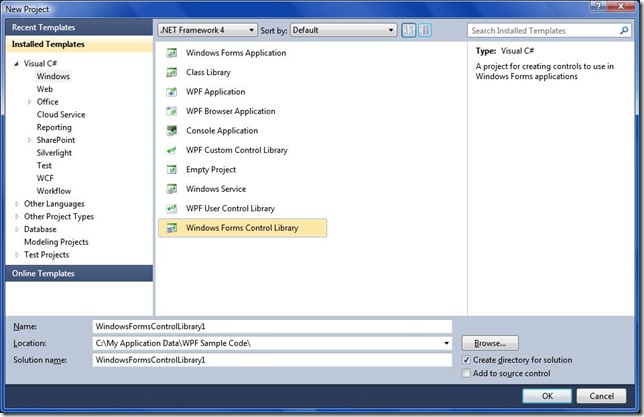Select Empty Project template text
The width and height of the screenshot is (644, 417).
coord(211,170)
